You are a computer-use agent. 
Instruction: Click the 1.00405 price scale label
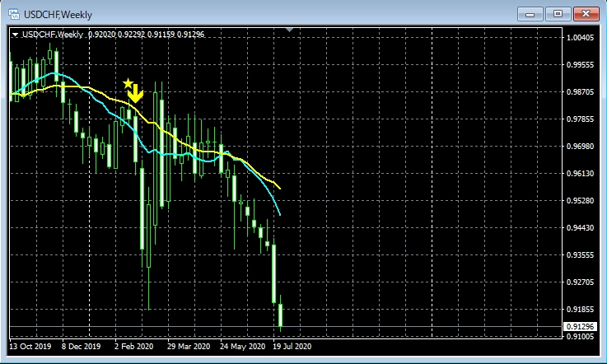pyautogui.click(x=578, y=38)
